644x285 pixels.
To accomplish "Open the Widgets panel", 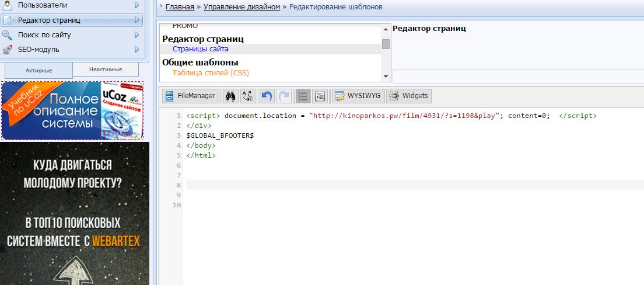I will [x=409, y=96].
